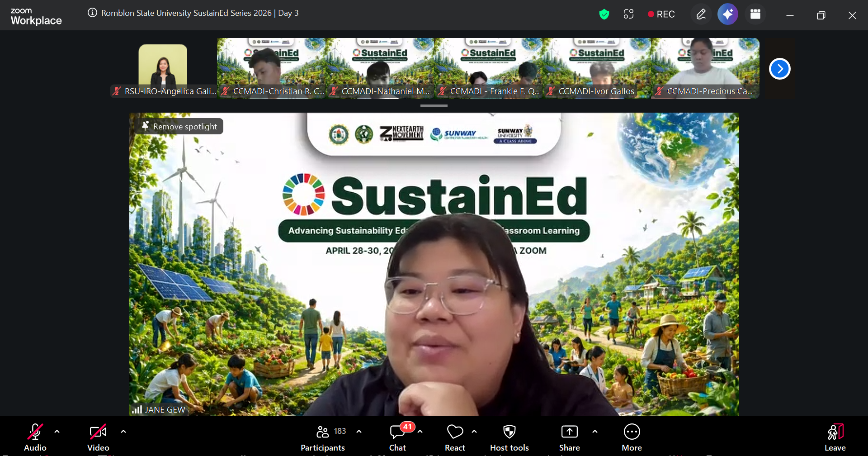Screen dimensions: 868x456
Task: Open the More options ellipsis
Action: tap(632, 437)
